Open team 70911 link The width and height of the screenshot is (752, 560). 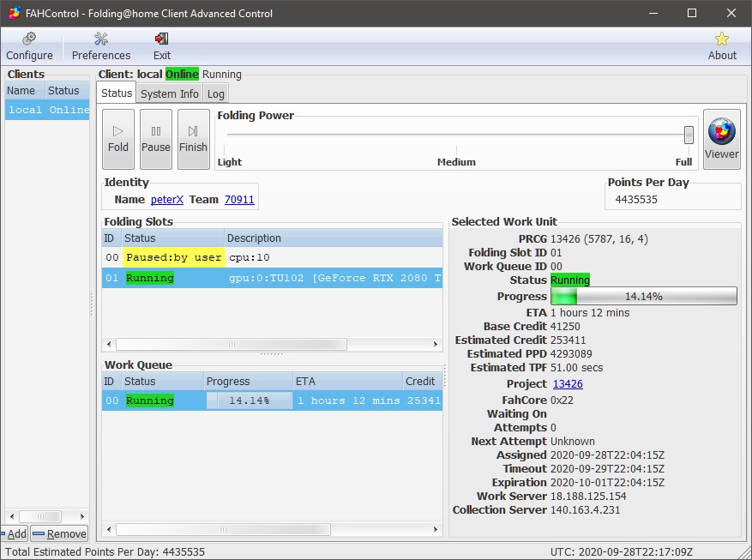pos(239,200)
